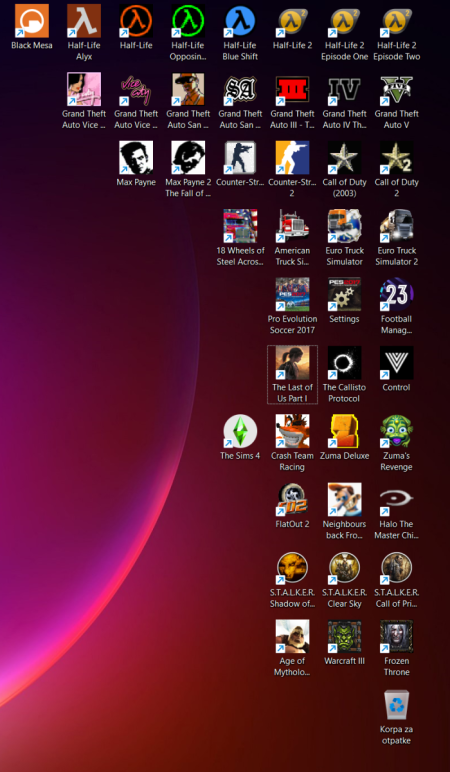Click the Warcraft III orc icon
Viewport: 450px width, 772px height.
(x=345, y=637)
